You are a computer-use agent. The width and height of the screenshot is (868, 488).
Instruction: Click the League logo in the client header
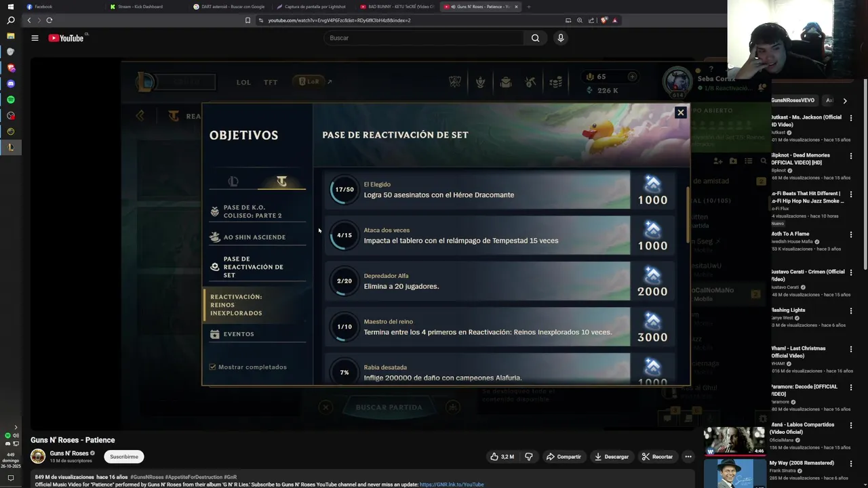coord(144,82)
